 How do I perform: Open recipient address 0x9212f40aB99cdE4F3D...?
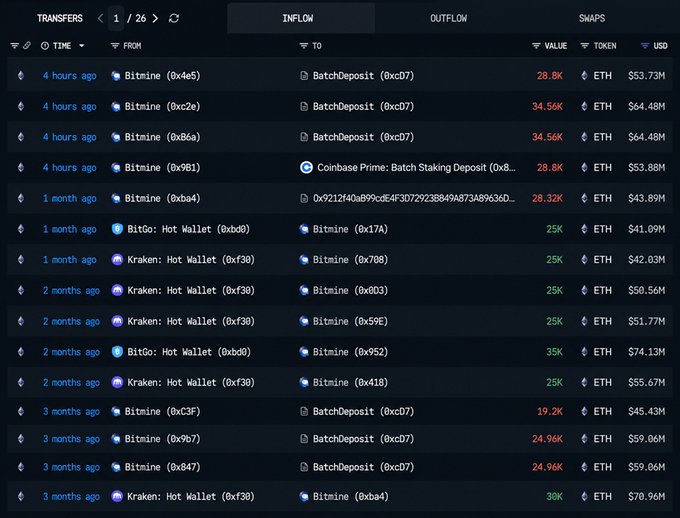[414, 198]
